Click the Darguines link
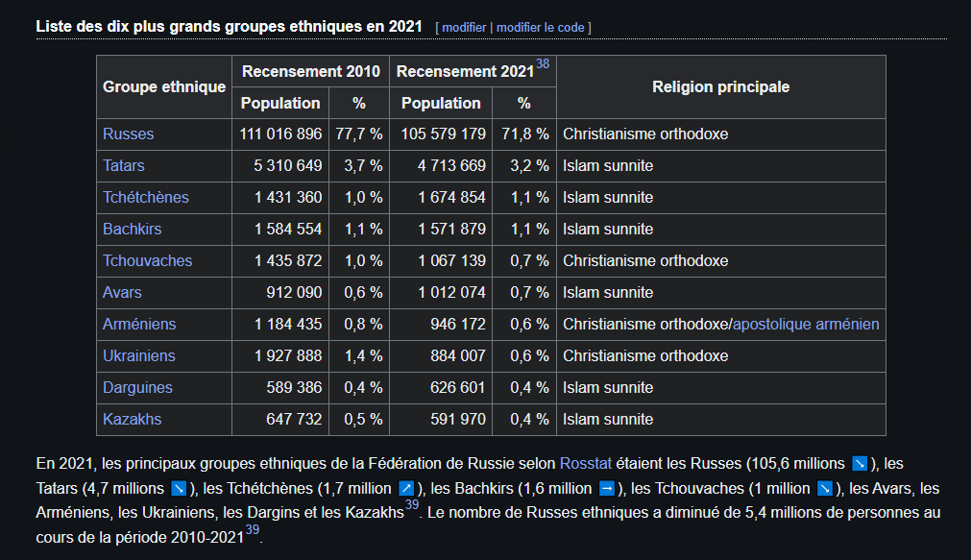The image size is (971, 560). [x=137, y=387]
